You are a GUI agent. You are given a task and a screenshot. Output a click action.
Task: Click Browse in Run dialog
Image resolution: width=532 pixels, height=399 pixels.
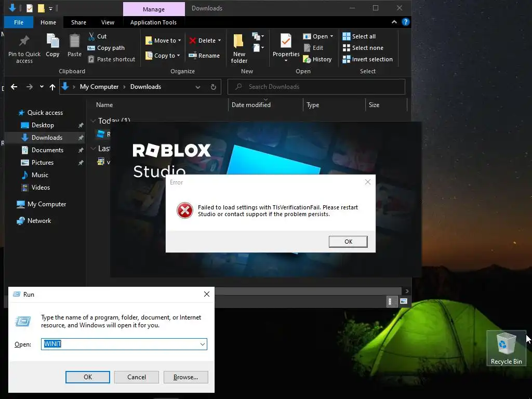pos(185,377)
